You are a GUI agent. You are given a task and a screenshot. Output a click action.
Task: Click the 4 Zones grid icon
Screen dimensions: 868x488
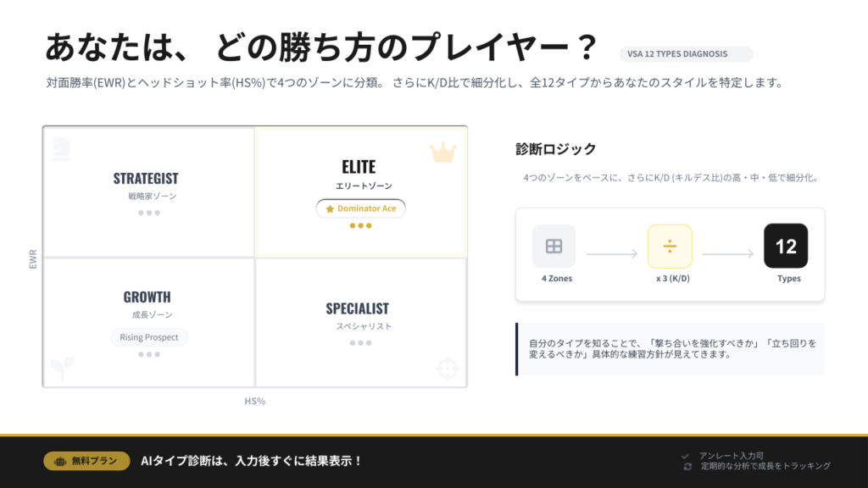pos(554,247)
